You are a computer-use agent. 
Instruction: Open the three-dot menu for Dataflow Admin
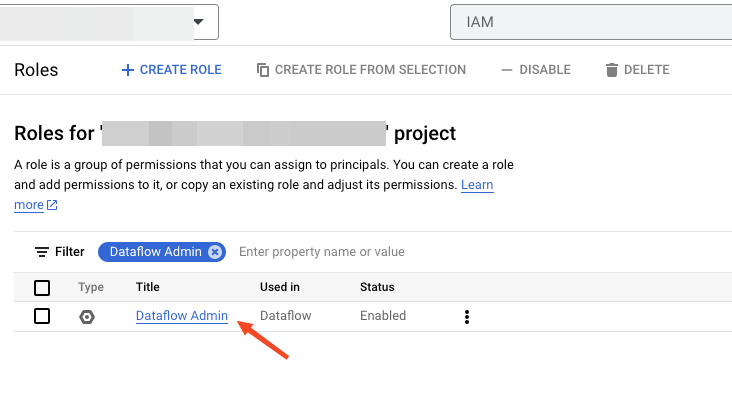coord(466,317)
